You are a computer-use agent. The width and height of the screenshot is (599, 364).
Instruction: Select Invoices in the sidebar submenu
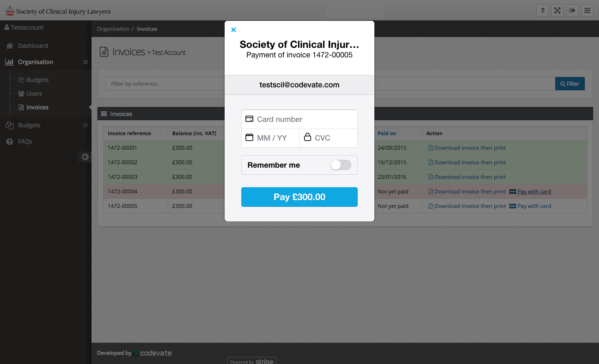coord(37,107)
